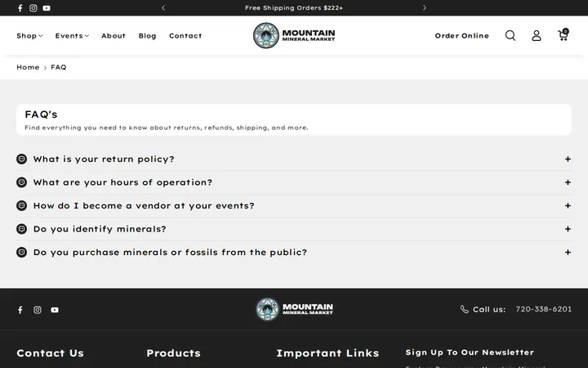
Task: Click chat icon beside return policy question
Action: point(22,159)
